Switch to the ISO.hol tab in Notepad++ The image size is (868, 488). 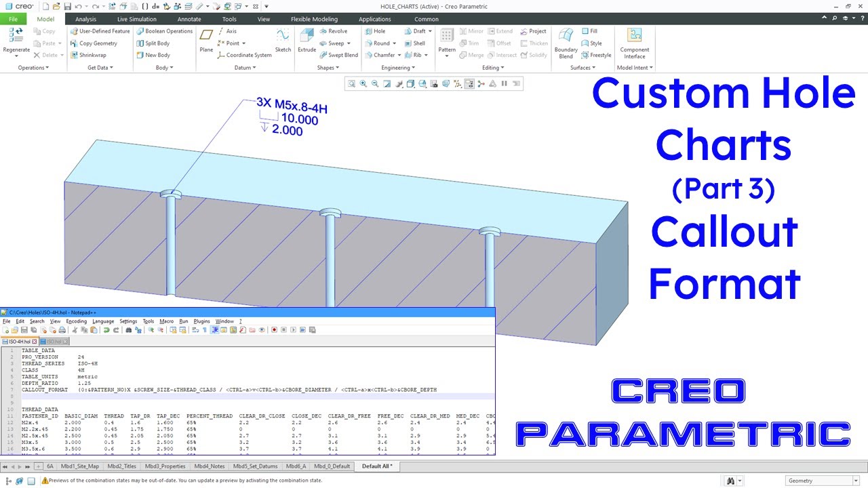click(x=53, y=342)
